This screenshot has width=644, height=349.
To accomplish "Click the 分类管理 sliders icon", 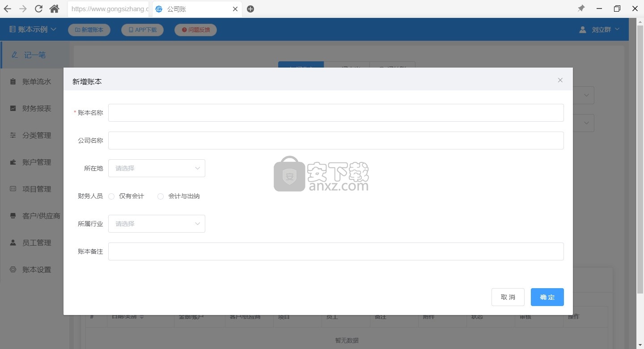I will (x=13, y=135).
